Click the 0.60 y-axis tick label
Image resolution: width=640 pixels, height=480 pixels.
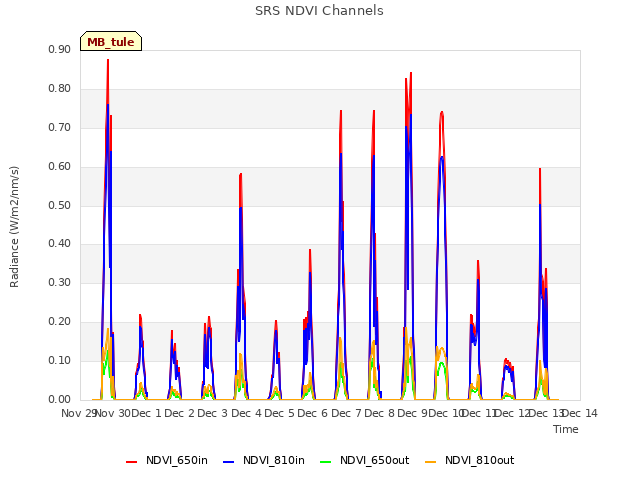(59, 166)
